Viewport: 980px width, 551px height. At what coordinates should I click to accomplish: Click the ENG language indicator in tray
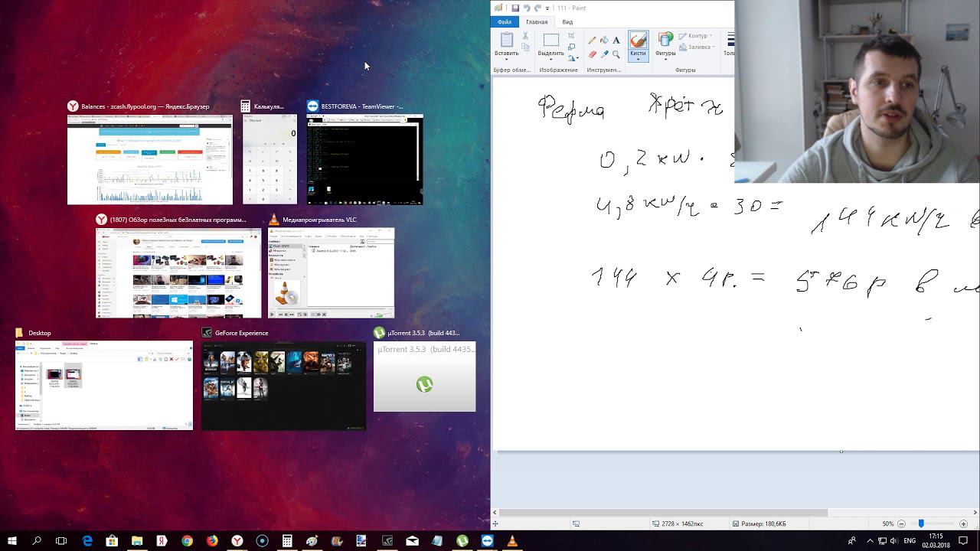coord(910,541)
